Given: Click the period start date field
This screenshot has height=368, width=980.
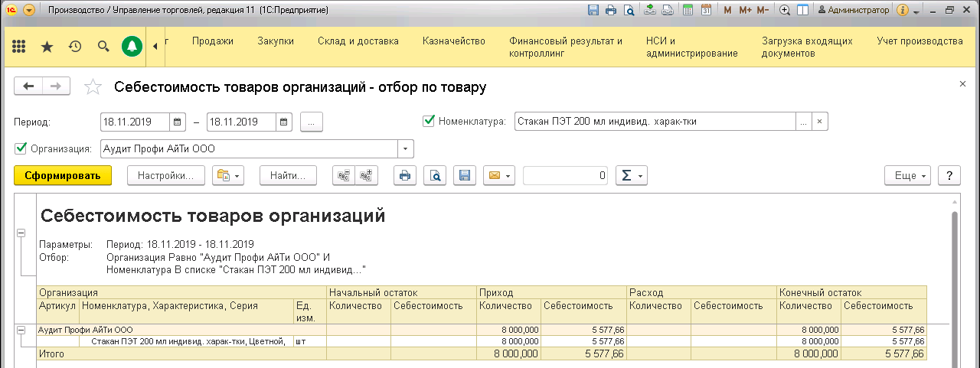Looking at the screenshot, I should click(134, 122).
